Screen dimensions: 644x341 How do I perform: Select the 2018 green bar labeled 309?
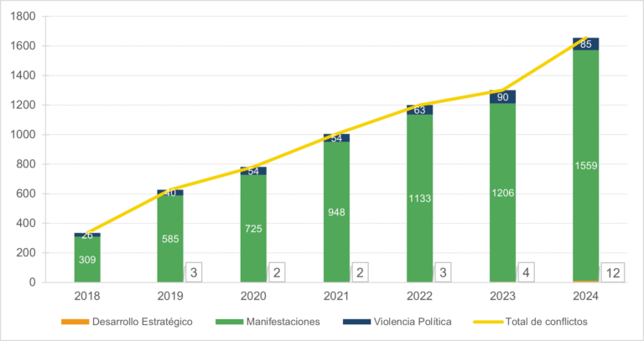[x=87, y=261]
